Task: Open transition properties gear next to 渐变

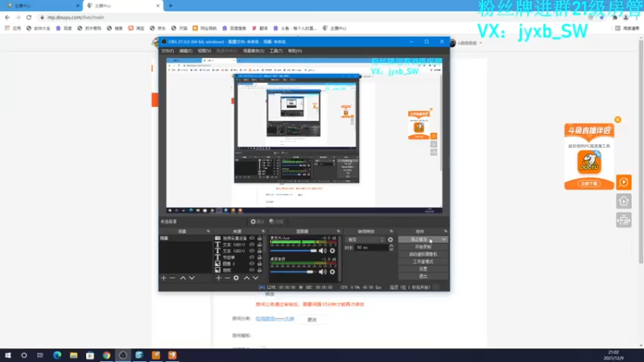Action: coord(390,240)
